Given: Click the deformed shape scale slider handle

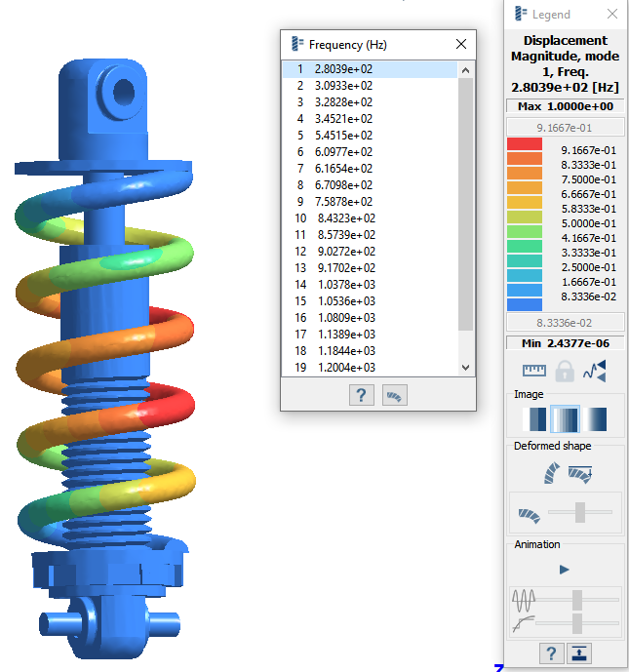Looking at the screenshot, I should [580, 513].
